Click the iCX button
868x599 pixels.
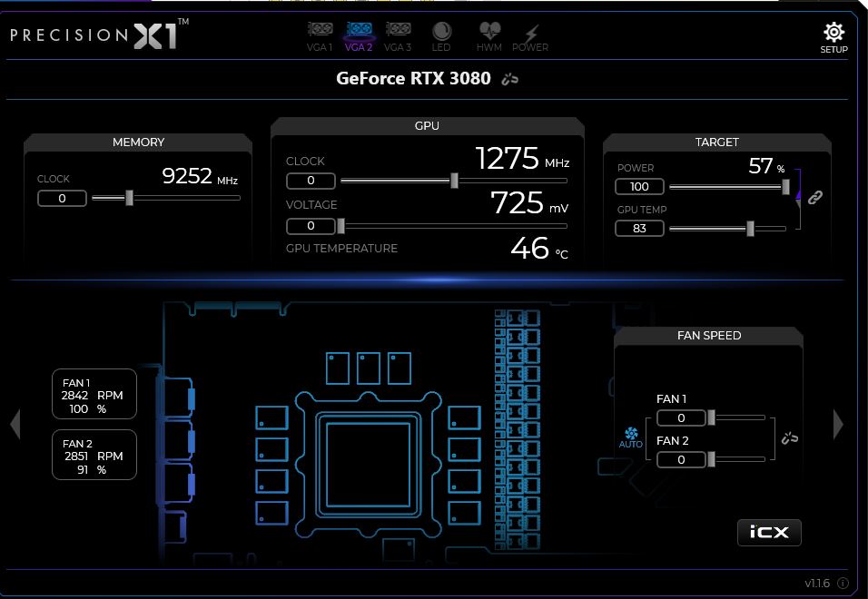pyautogui.click(x=769, y=532)
